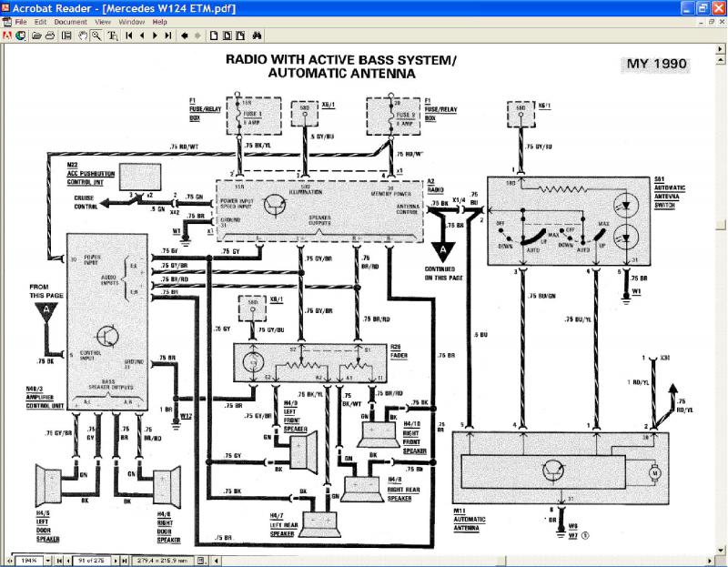Restore the inner document window
The image size is (728, 567).
(x=712, y=22)
